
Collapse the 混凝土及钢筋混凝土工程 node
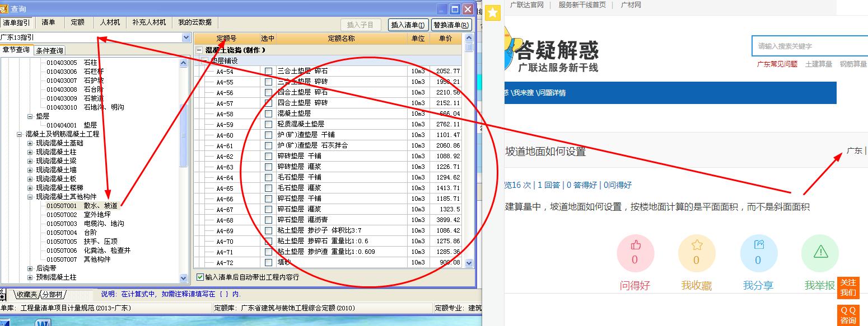click(20, 134)
